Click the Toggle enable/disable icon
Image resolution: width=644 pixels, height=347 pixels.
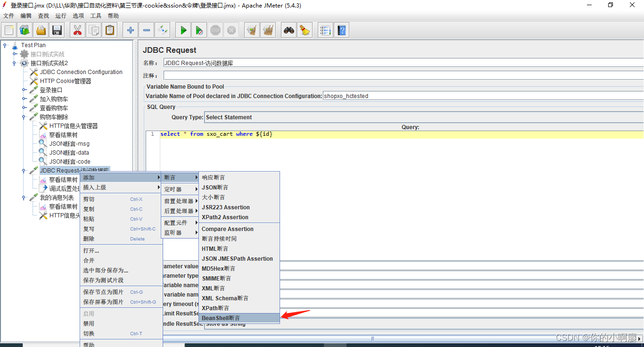pos(163,30)
